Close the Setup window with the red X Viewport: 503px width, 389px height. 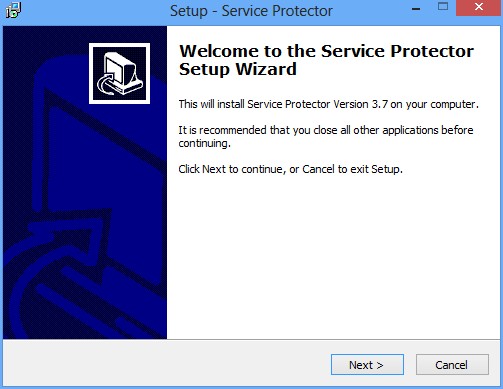479,7
